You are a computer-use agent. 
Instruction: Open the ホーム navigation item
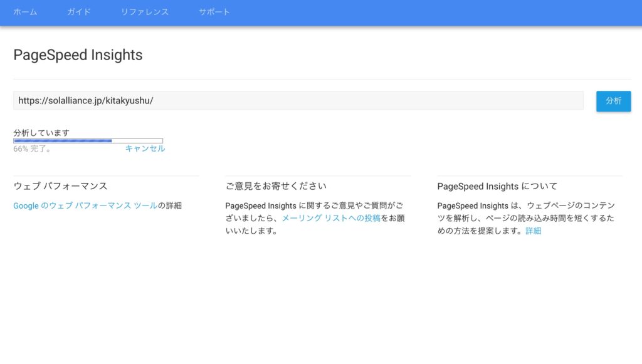click(25, 12)
